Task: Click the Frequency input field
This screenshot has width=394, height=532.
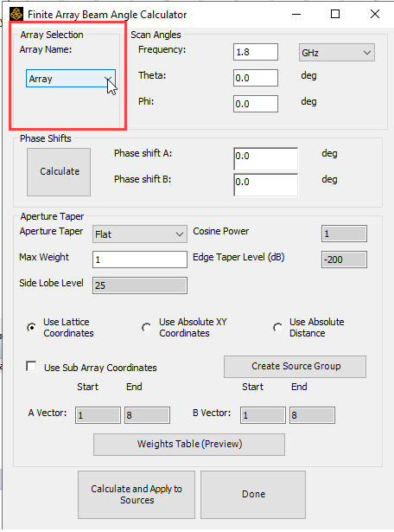Action: [256, 52]
